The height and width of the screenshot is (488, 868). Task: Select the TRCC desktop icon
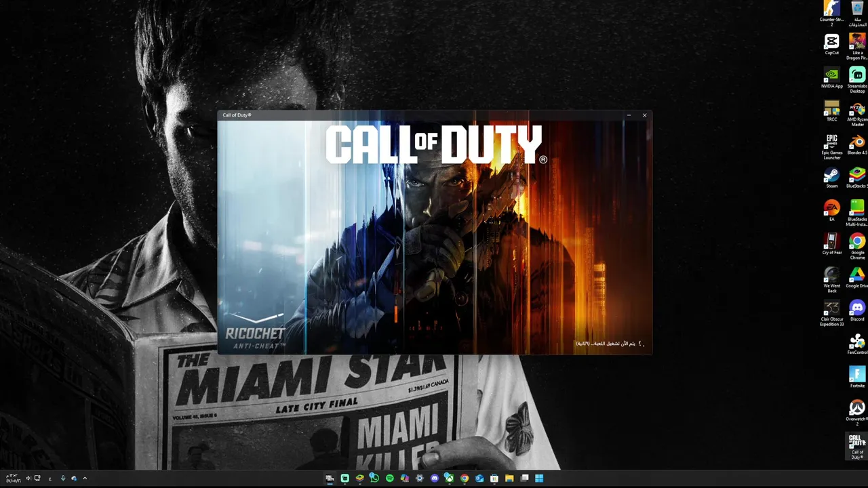(832, 110)
